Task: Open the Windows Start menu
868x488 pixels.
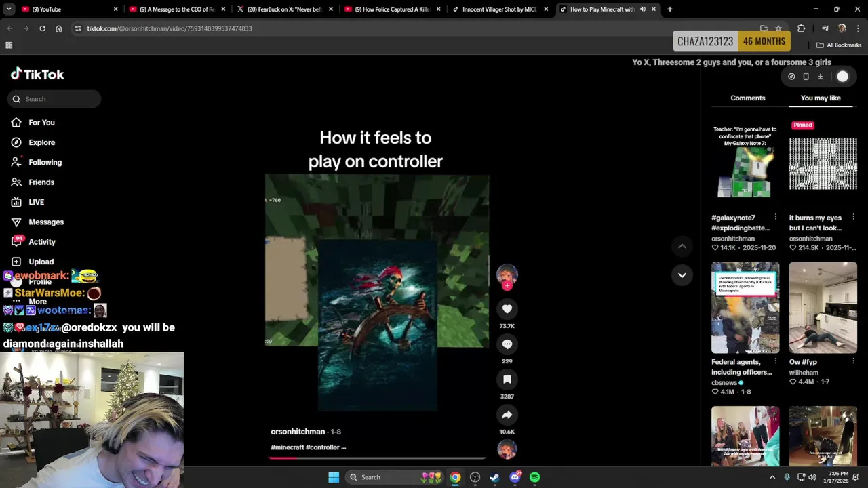Action: [334, 477]
